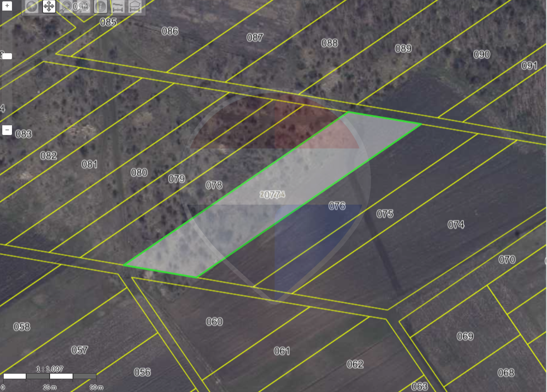Select parcel labeled 076
The height and width of the screenshot is (392, 547).
tap(337, 206)
